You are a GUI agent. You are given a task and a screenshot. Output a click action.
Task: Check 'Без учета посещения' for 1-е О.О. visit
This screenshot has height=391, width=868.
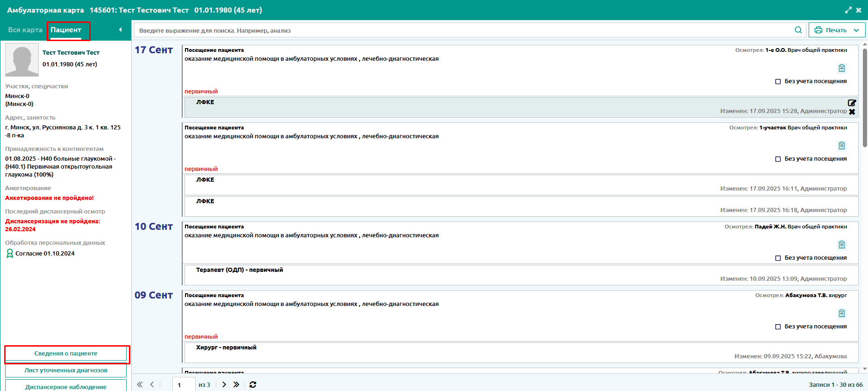(778, 81)
